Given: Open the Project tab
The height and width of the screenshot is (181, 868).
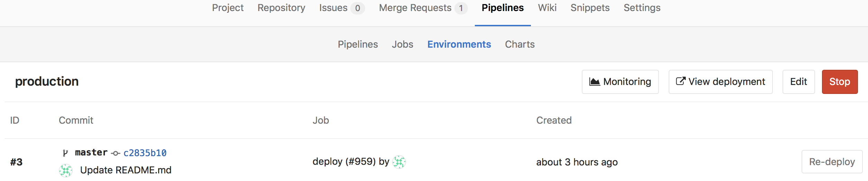Looking at the screenshot, I should coord(228,8).
